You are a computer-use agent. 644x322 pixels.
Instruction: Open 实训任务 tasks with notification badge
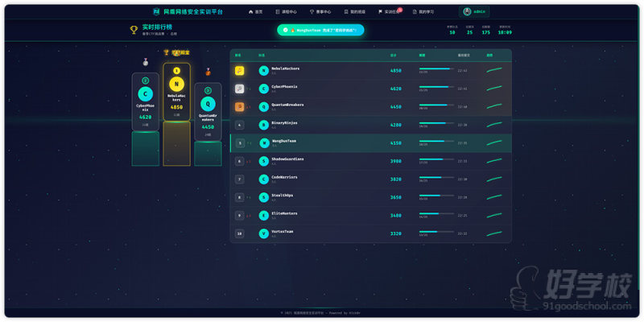click(388, 12)
